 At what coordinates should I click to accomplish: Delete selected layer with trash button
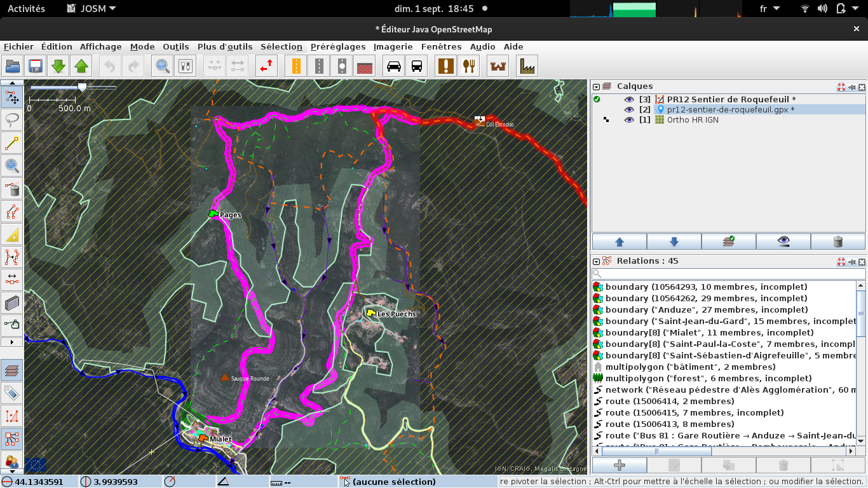(x=837, y=241)
